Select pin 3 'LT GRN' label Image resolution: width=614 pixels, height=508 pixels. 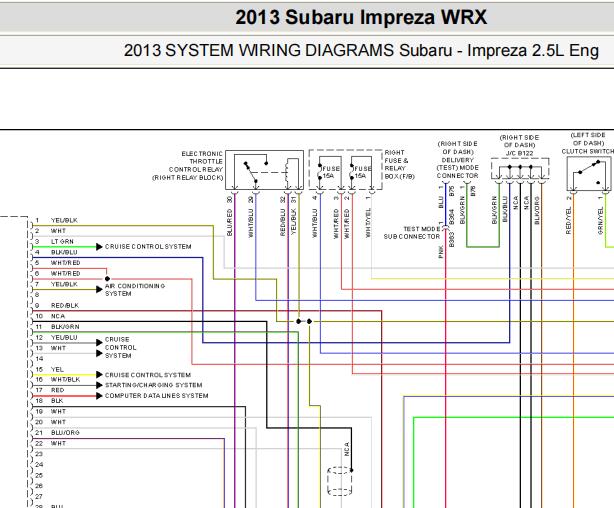[62, 242]
